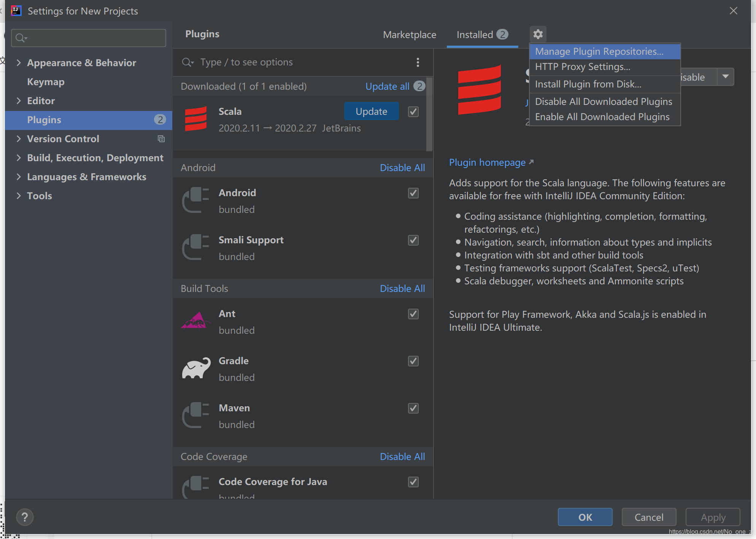Click the Smali Support plugin icon
Image resolution: width=756 pixels, height=539 pixels.
point(196,246)
